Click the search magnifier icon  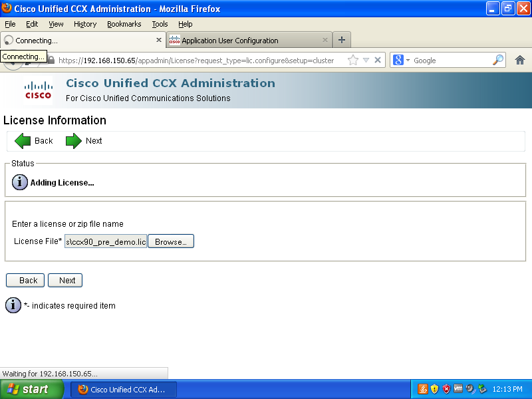[x=497, y=60]
